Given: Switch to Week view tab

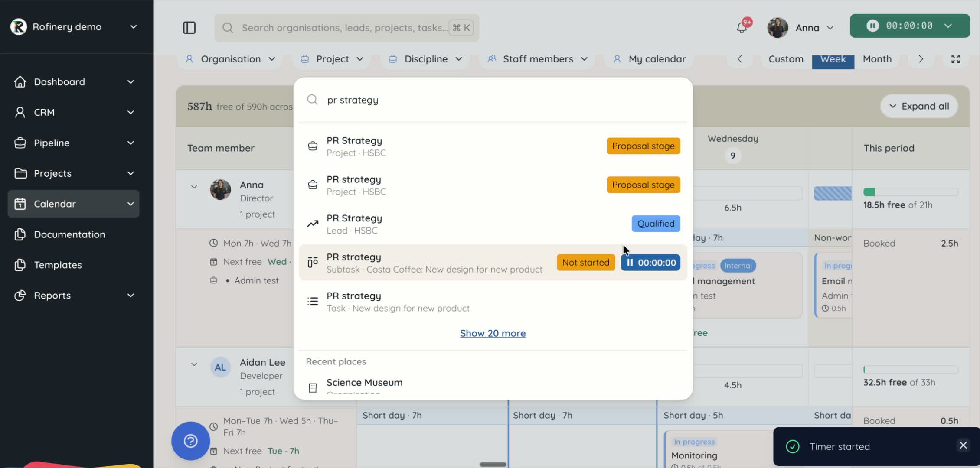Looking at the screenshot, I should coord(833,60).
